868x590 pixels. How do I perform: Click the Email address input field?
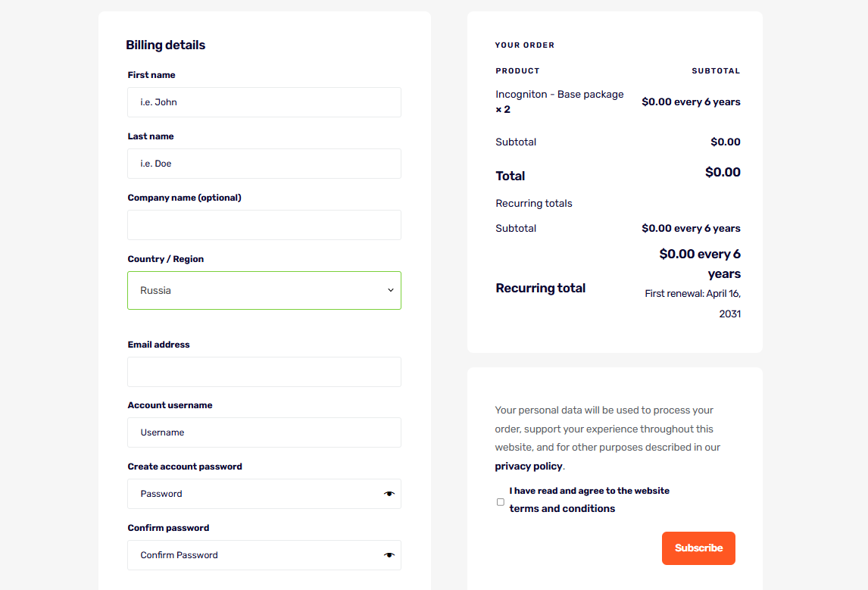pyautogui.click(x=264, y=371)
